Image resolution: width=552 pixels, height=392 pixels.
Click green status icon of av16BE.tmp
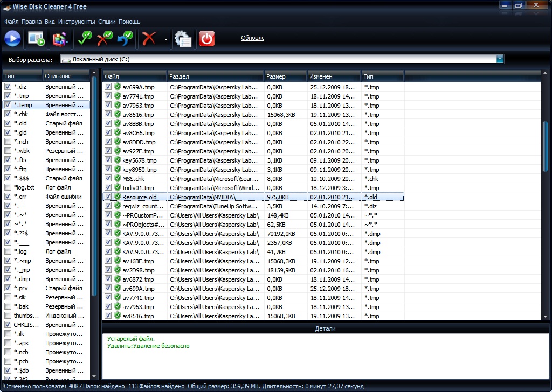coord(118,261)
